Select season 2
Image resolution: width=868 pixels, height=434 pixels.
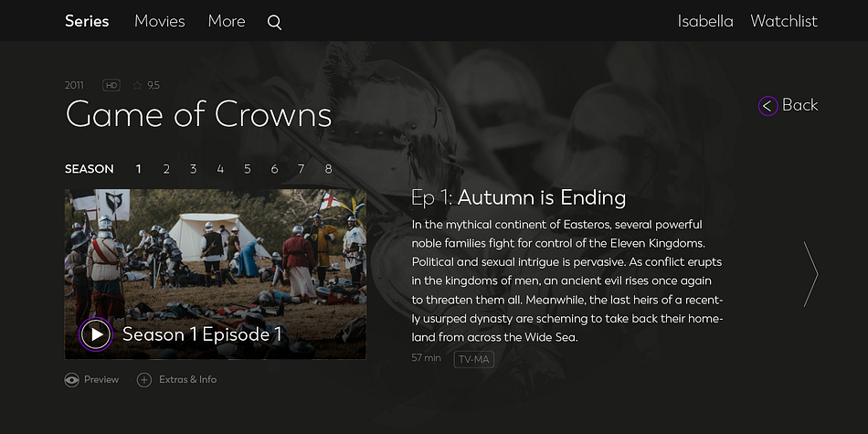[166, 169]
